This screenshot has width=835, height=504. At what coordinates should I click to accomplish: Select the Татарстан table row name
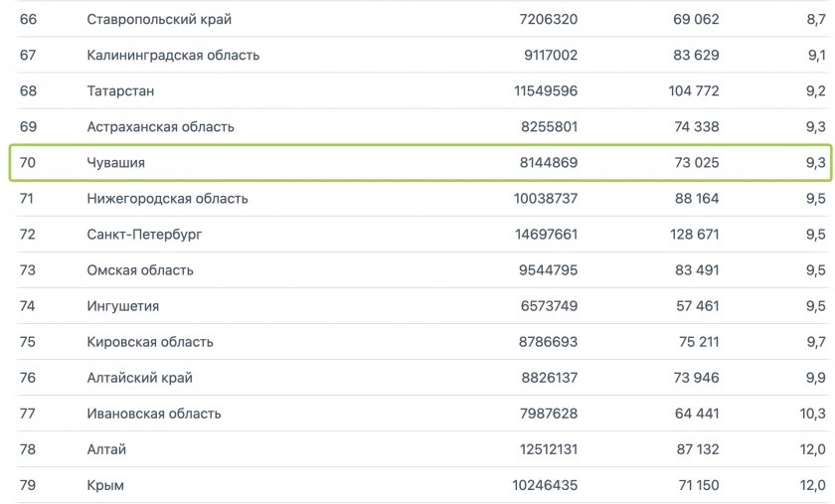click(x=120, y=90)
